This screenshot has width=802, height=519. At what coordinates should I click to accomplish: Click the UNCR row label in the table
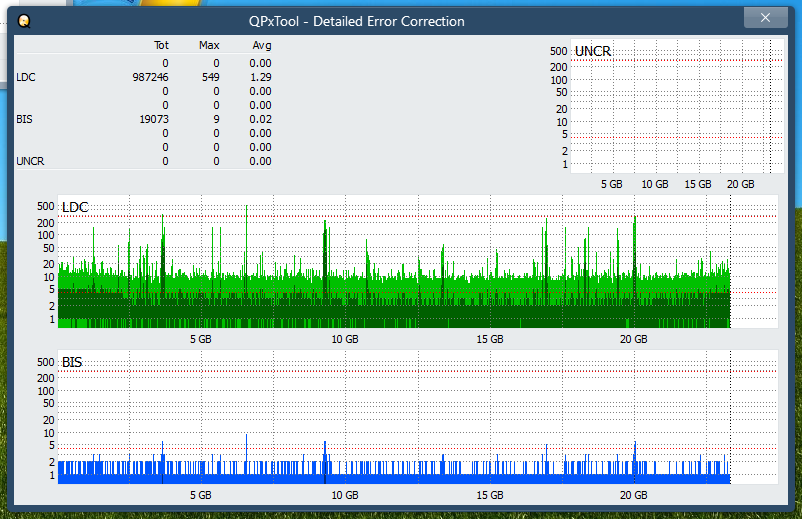click(x=30, y=161)
